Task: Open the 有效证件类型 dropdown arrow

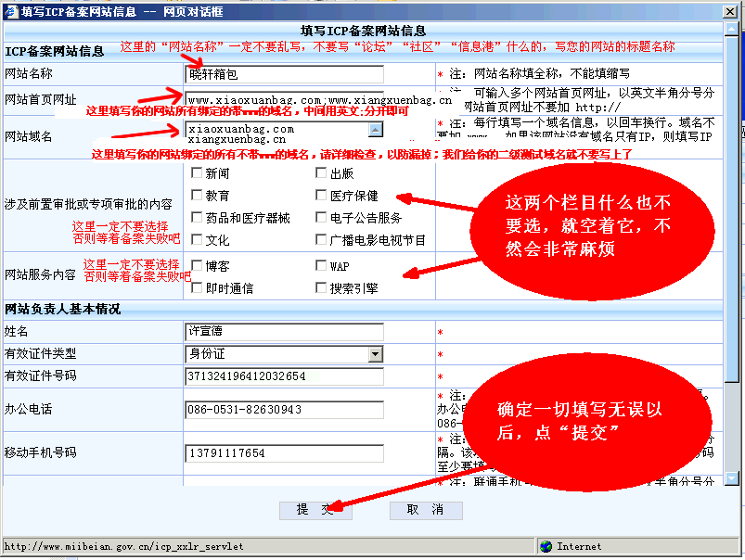Action: pos(376,354)
